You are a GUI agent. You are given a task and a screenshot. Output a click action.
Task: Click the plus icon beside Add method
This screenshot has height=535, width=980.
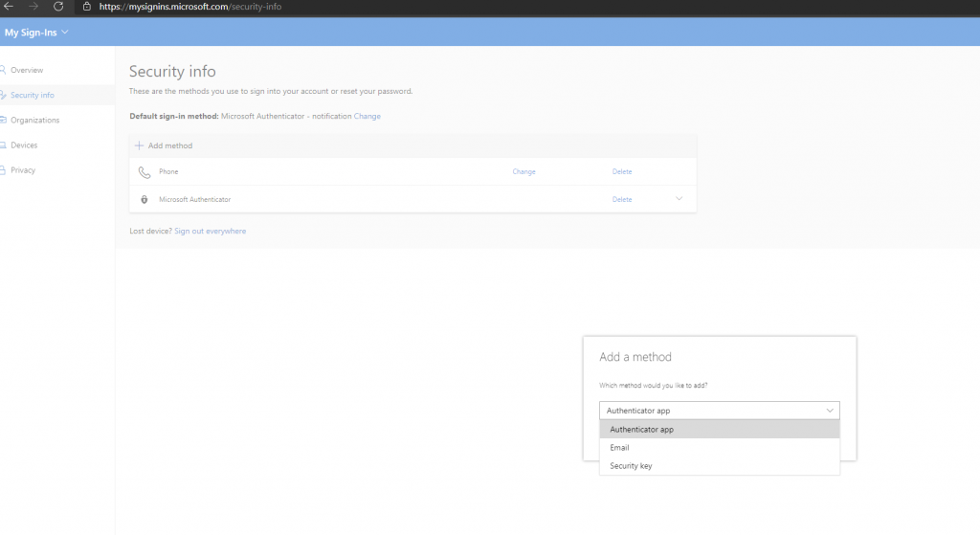[x=139, y=145]
